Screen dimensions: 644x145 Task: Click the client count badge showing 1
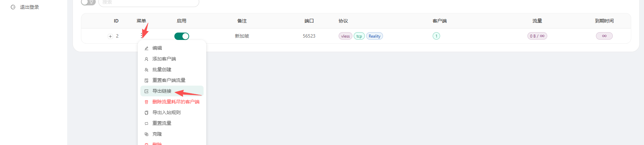(436, 36)
